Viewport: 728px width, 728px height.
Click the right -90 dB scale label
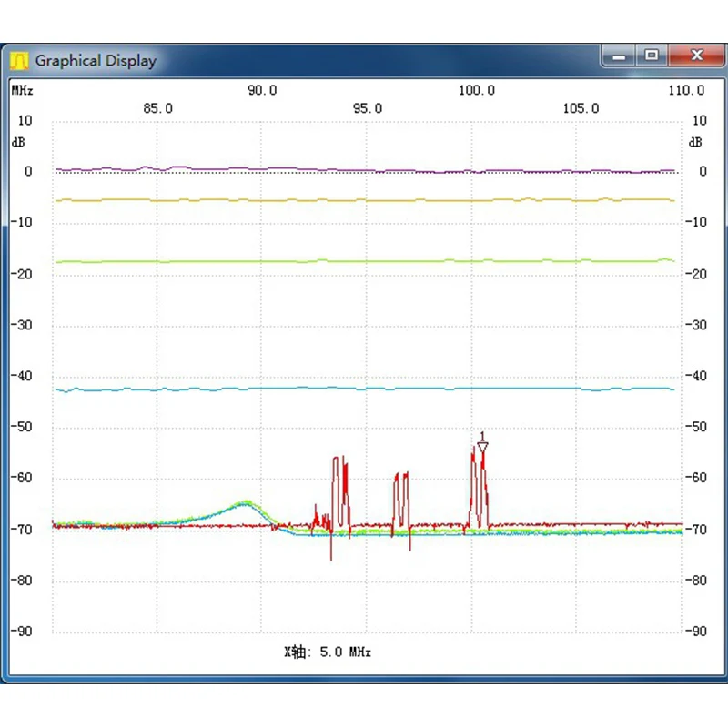click(x=696, y=631)
